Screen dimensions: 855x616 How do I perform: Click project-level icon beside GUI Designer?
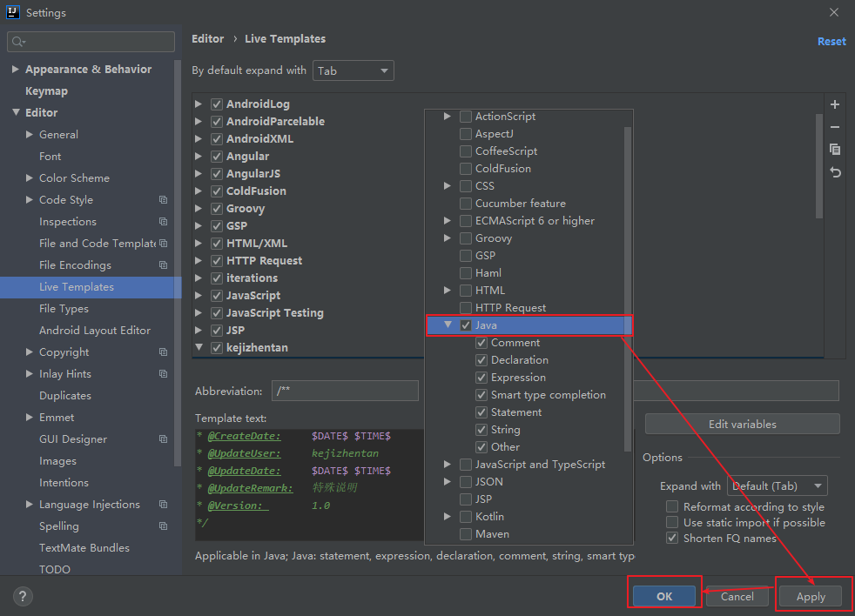[163, 439]
